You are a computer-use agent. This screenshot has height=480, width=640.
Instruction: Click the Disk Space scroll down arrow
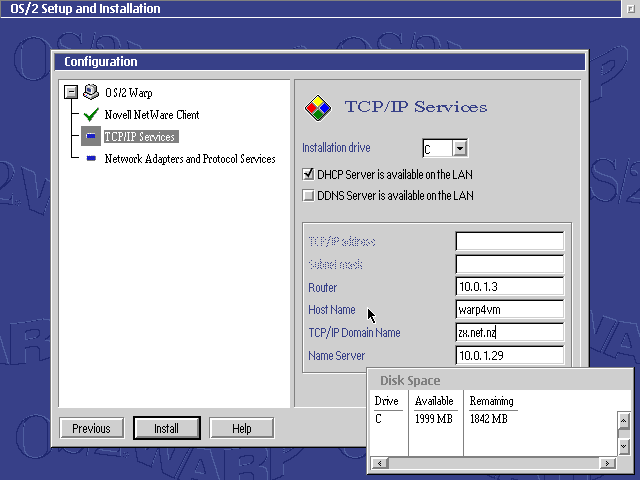pyautogui.click(x=623, y=446)
